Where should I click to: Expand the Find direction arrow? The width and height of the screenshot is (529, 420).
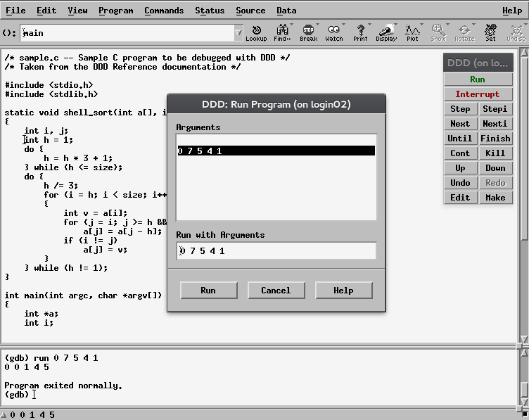(x=291, y=25)
